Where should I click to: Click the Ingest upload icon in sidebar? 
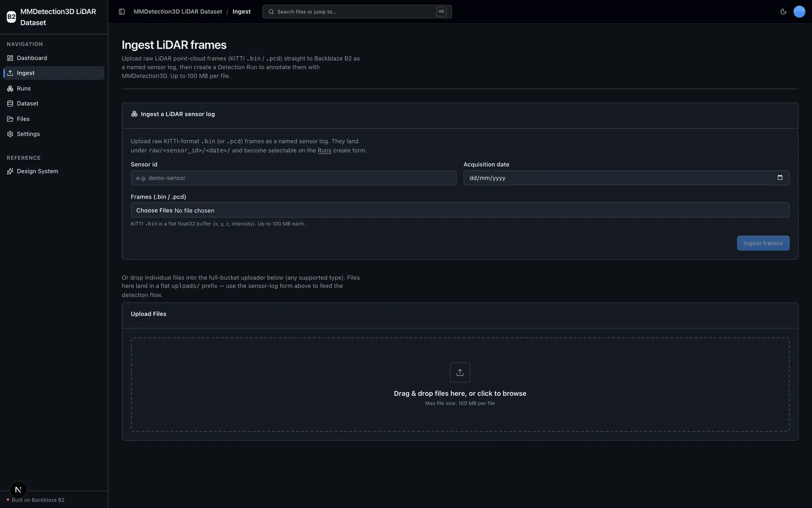point(10,73)
